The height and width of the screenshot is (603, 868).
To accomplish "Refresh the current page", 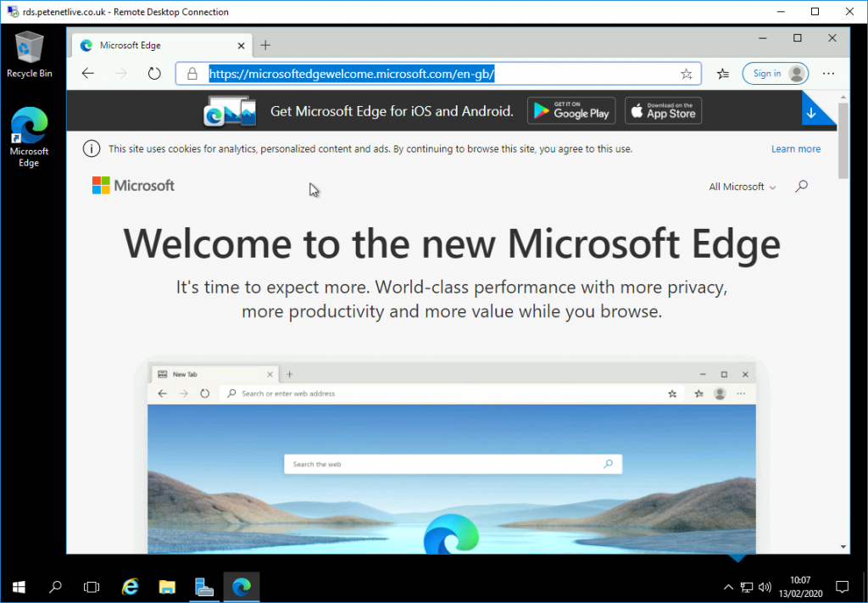I will (x=153, y=74).
